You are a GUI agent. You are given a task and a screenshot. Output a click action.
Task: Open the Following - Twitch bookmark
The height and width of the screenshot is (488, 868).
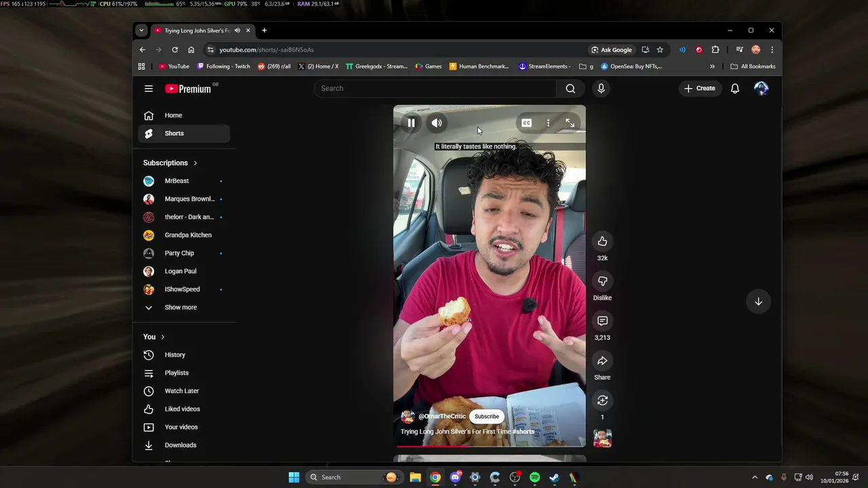223,66
